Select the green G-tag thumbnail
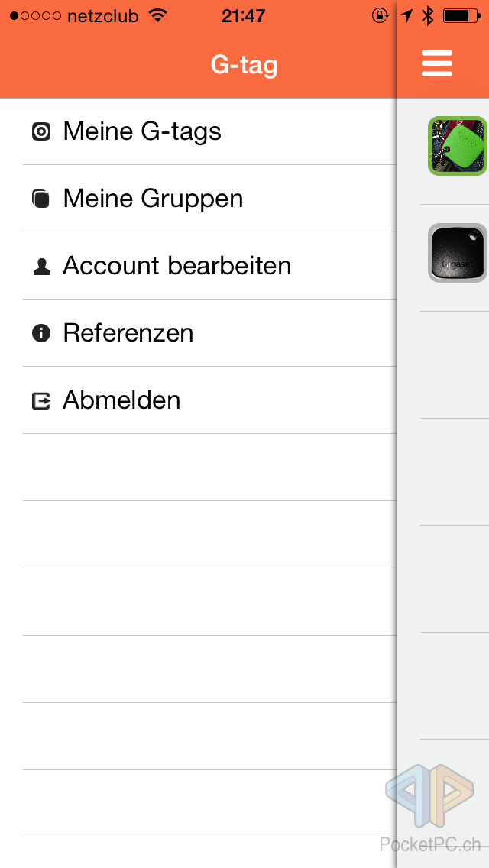 click(x=457, y=146)
